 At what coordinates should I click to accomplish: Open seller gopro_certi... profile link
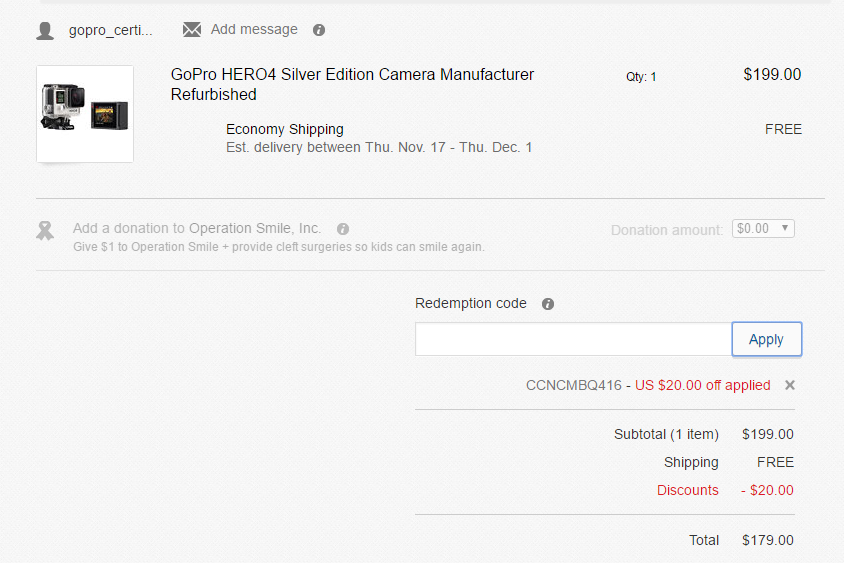[x=111, y=30]
